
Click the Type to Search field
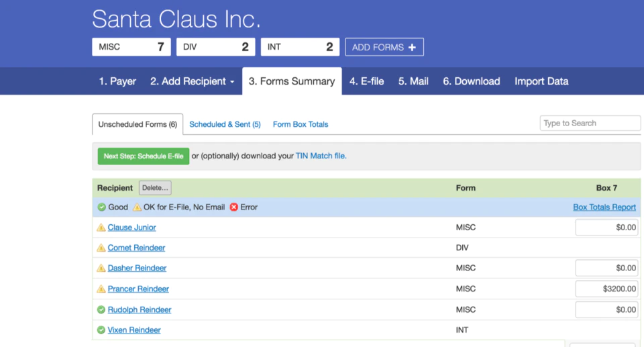[590, 123]
